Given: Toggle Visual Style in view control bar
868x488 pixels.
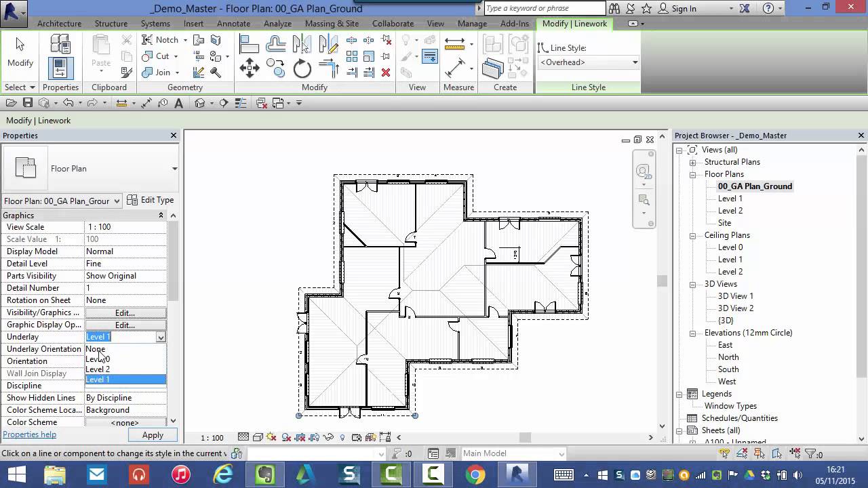Looking at the screenshot, I should click(x=257, y=438).
